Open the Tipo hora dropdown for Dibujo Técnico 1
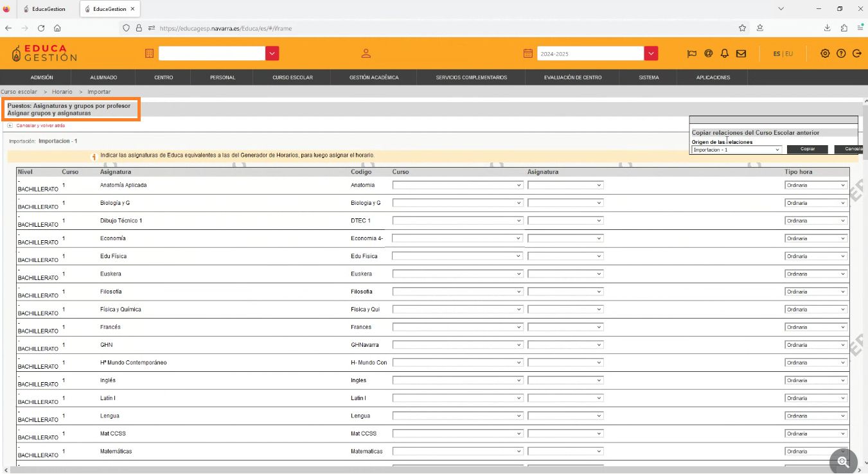The width and height of the screenshot is (868, 474). 816,220
